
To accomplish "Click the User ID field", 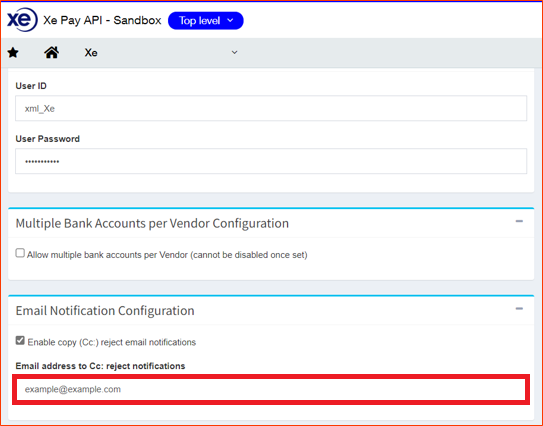I will coord(271,108).
